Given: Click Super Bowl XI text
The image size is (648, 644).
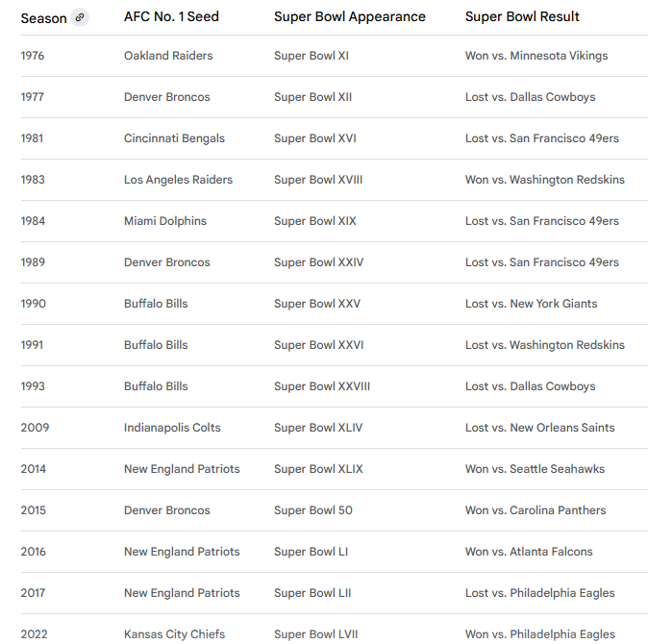Looking at the screenshot, I should (x=311, y=56).
